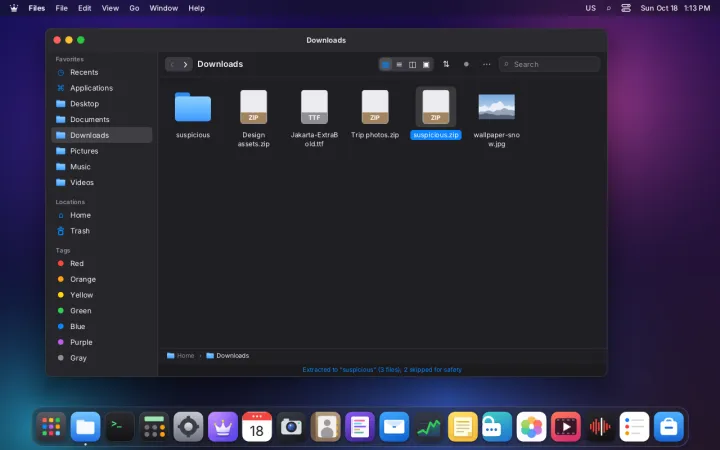This screenshot has width=720, height=450.
Task: Open Camera app from the dock
Action: (291, 427)
